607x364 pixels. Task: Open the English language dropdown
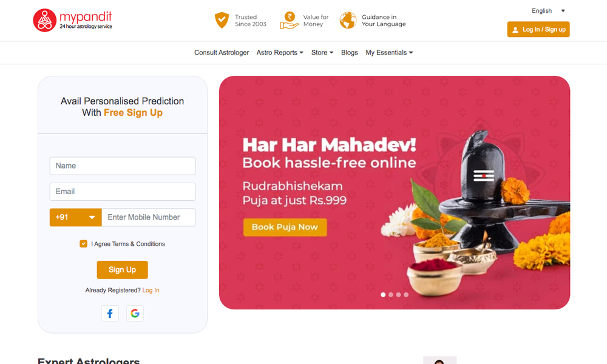tap(548, 11)
